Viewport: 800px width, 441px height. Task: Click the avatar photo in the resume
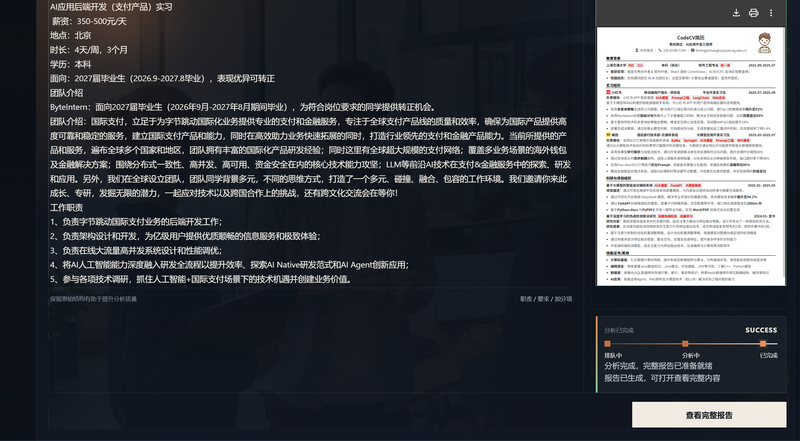click(x=764, y=43)
